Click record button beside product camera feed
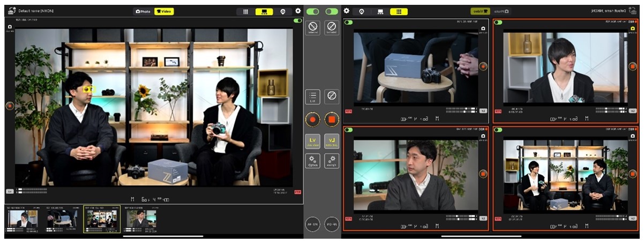The image size is (644, 243). pos(483,66)
